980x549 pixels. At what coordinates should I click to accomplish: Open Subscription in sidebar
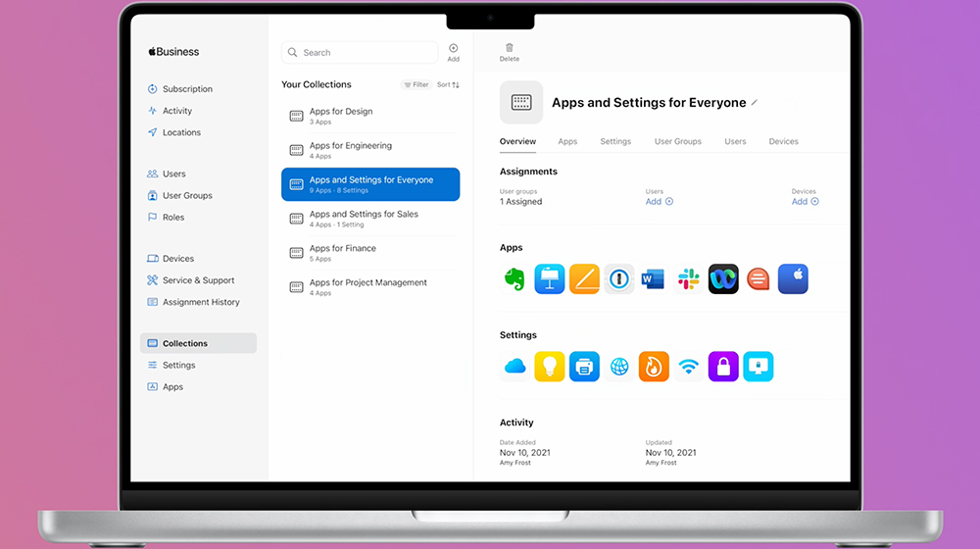pos(180,89)
